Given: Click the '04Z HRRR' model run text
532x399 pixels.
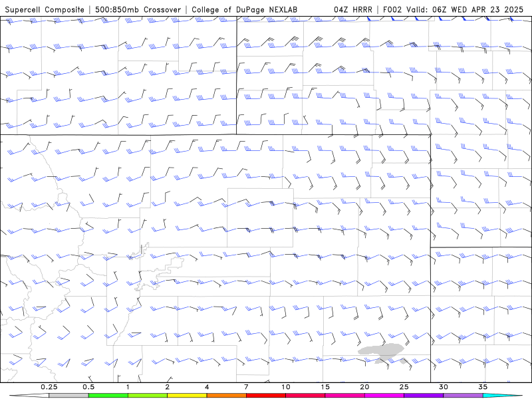Looking at the screenshot, I should coord(353,10).
